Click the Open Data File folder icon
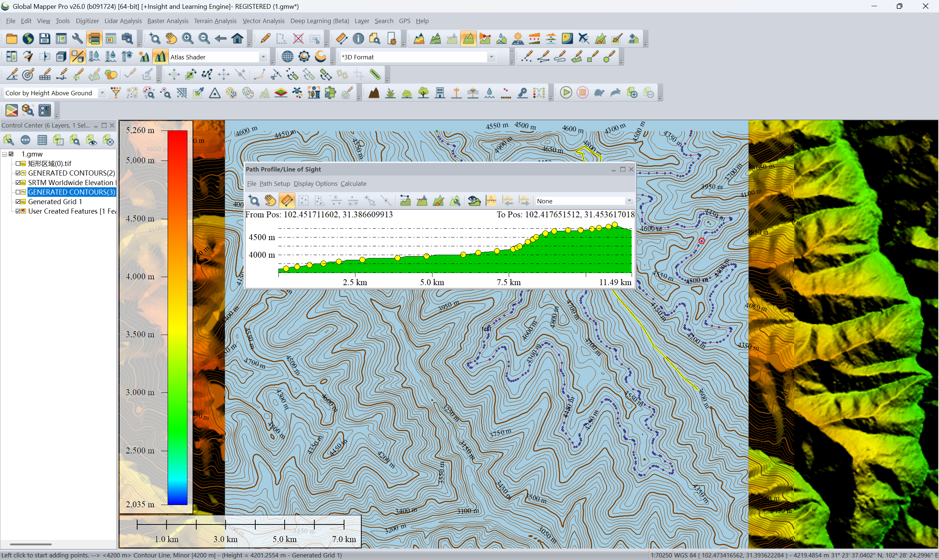Image resolution: width=939 pixels, height=560 pixels. [x=12, y=38]
